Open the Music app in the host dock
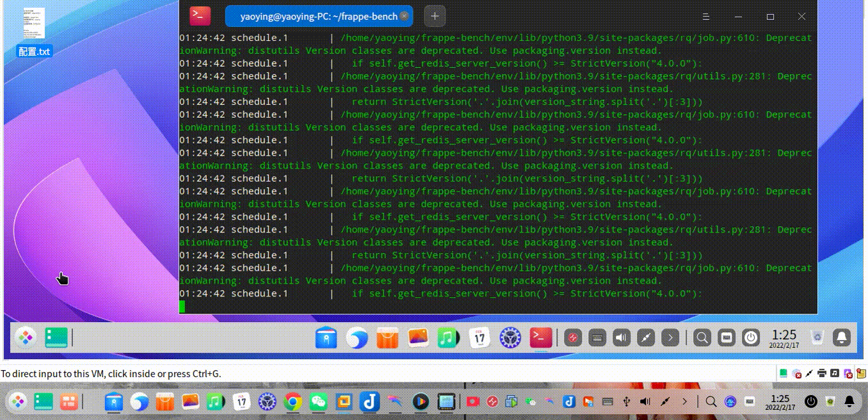The height and width of the screenshot is (420, 868). [216, 401]
